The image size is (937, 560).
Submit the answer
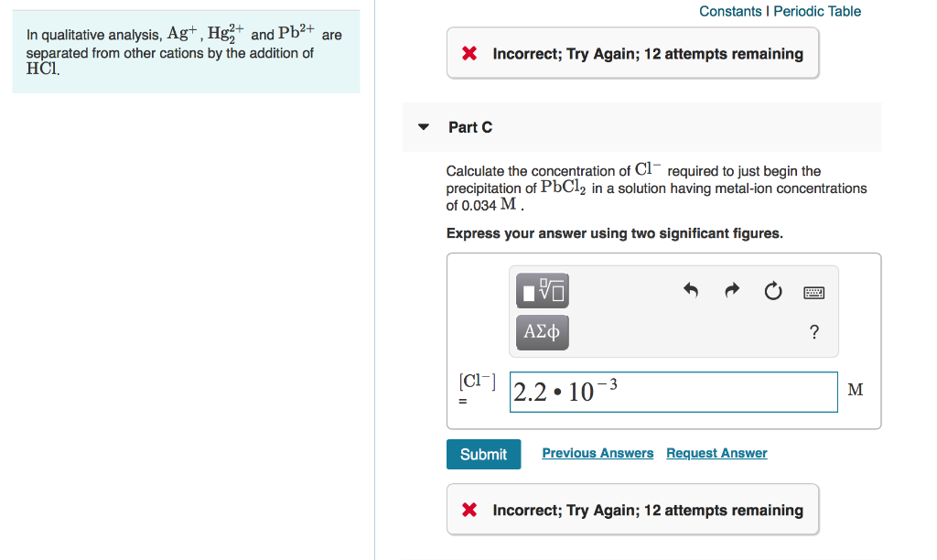(483, 454)
